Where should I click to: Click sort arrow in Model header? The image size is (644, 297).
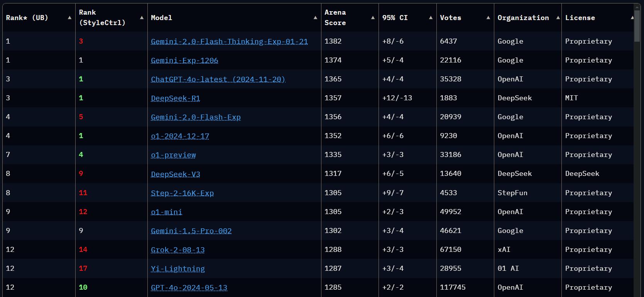coord(315,18)
